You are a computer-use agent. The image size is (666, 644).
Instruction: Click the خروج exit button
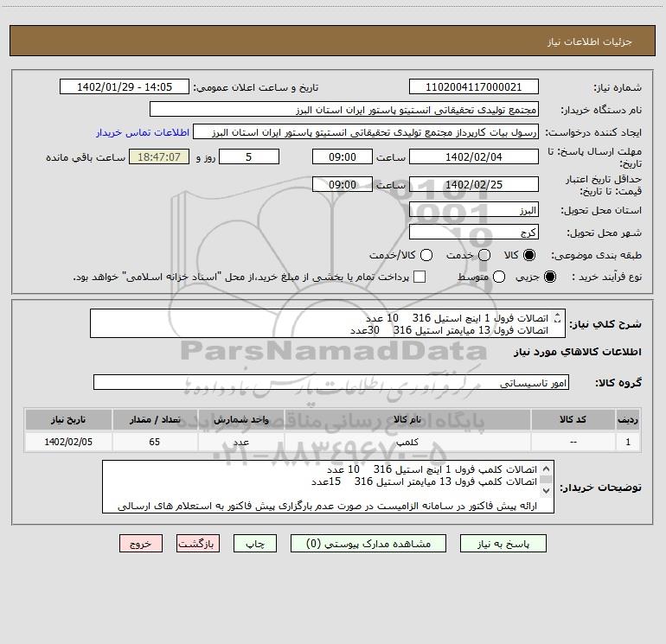coord(141,544)
